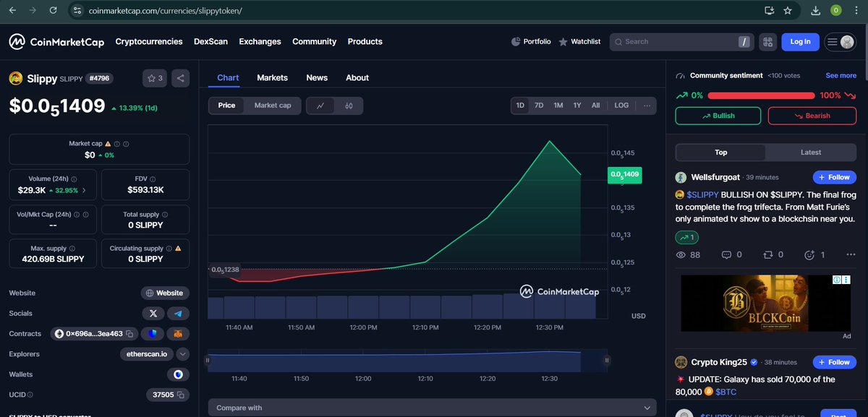Click the MetaMask fox icon beside contract
Viewport: 868px width, 417px height.
(178, 334)
